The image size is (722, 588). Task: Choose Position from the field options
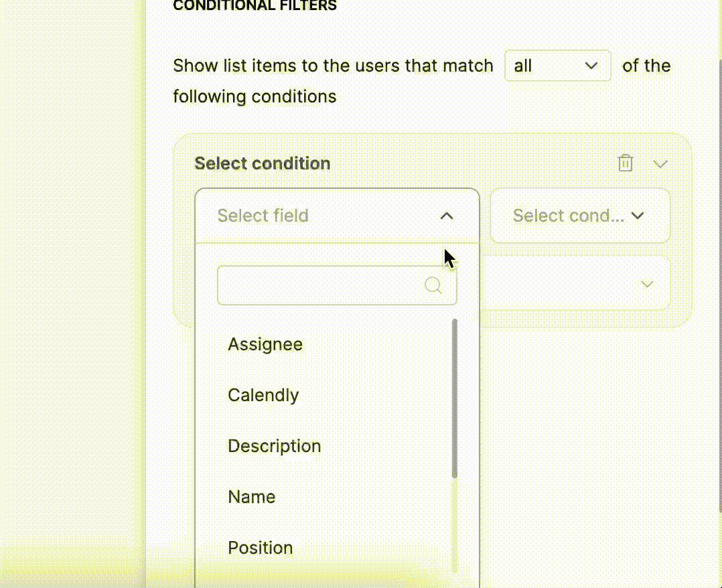(260, 547)
